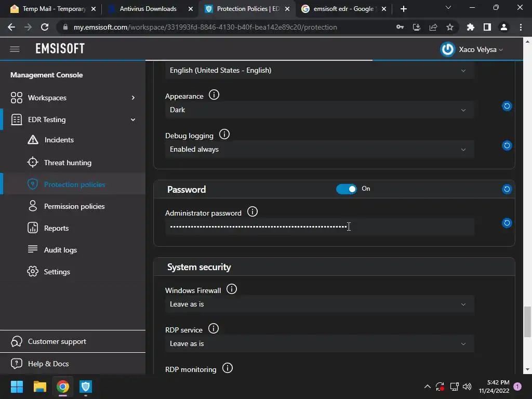Open the Help & Docs link
The width and height of the screenshot is (532, 399).
click(73, 363)
